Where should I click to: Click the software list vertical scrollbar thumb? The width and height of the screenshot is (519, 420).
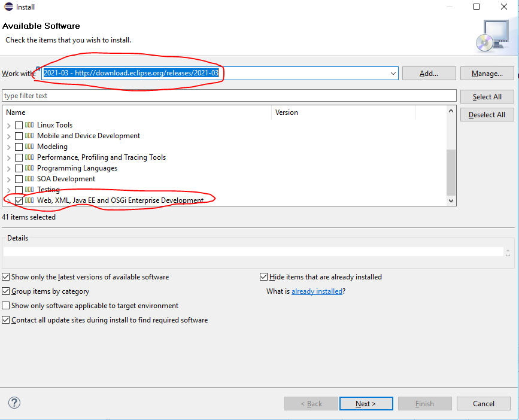click(451, 172)
